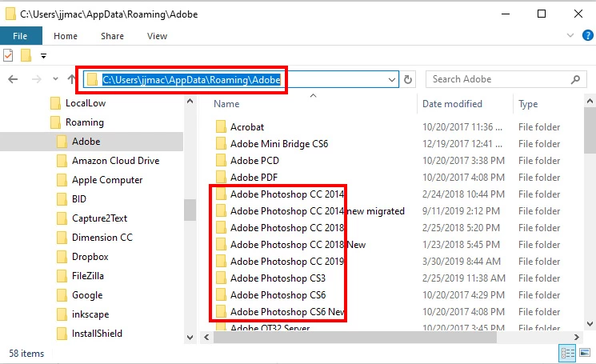Click the horizontal scrollbar thumb

tap(355, 337)
